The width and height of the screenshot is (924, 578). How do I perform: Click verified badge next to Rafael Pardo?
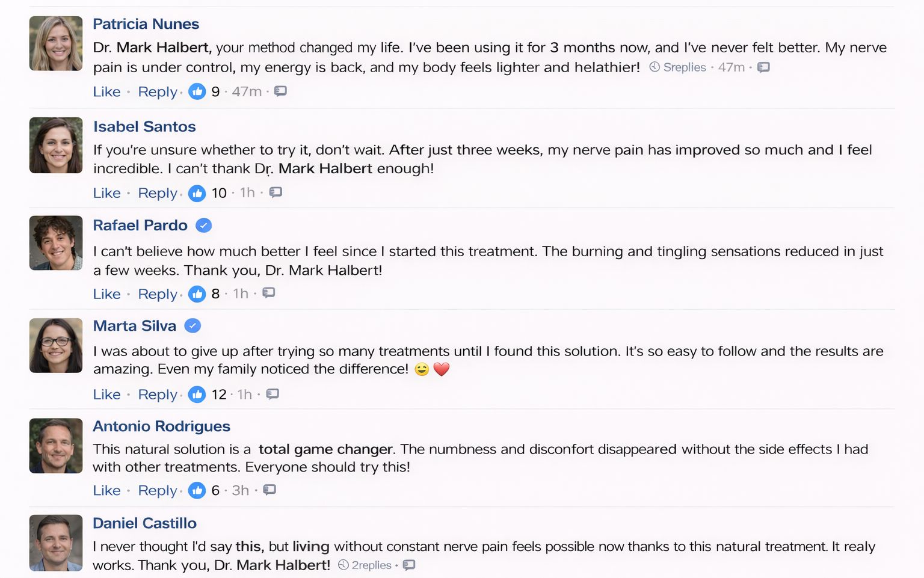tap(204, 226)
